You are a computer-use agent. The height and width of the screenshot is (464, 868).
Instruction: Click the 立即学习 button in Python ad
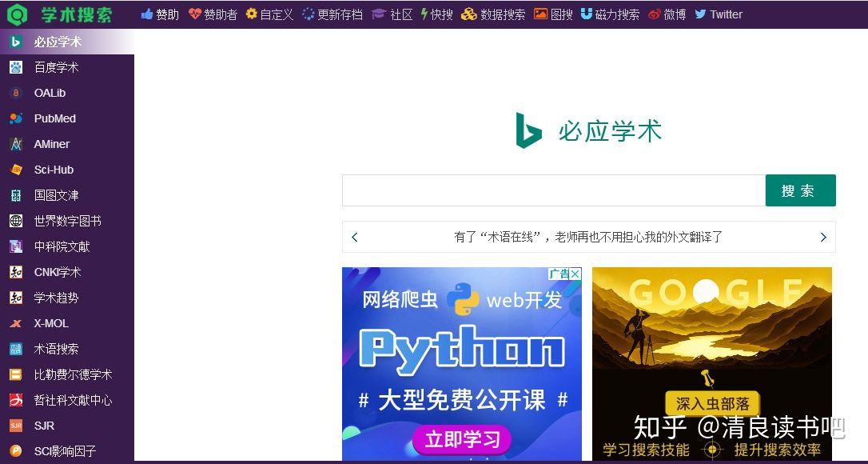coord(462,440)
